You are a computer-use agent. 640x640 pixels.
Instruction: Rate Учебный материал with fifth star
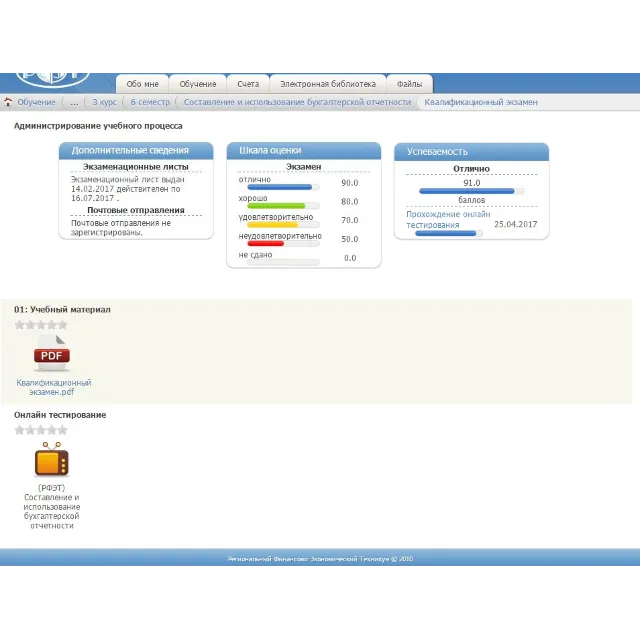click(x=62, y=325)
